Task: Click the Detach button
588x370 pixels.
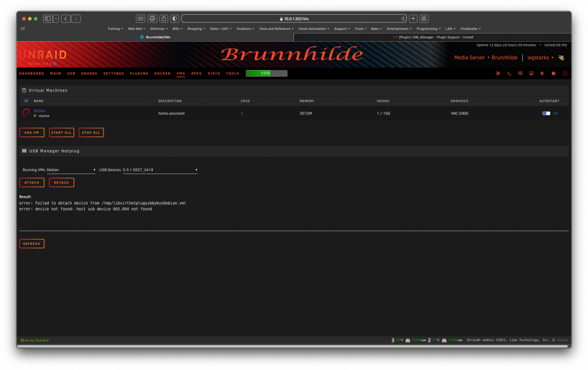Action: point(62,182)
